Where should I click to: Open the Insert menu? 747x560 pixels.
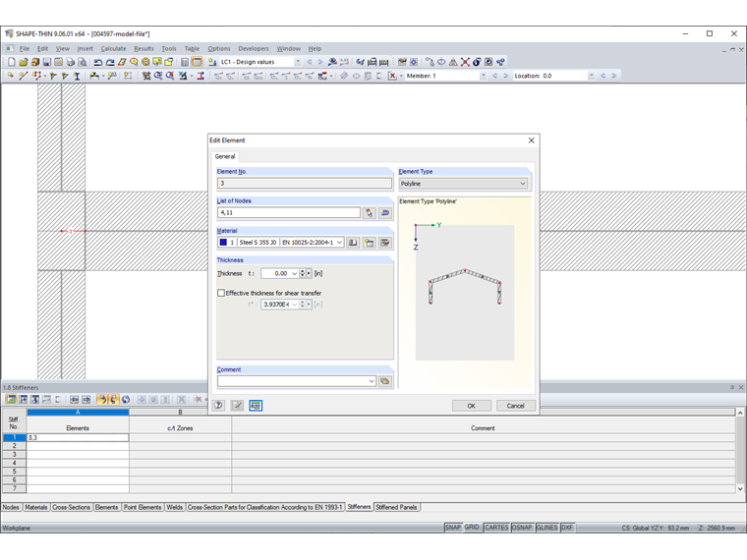[86, 48]
